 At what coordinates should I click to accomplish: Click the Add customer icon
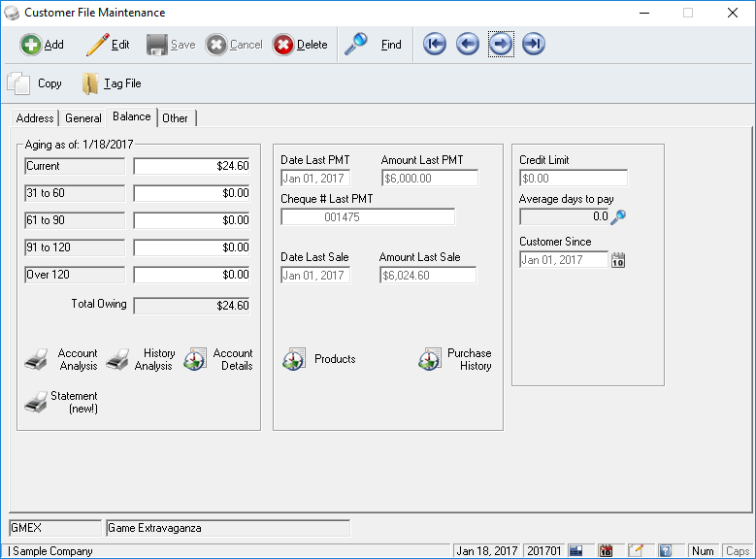31,45
